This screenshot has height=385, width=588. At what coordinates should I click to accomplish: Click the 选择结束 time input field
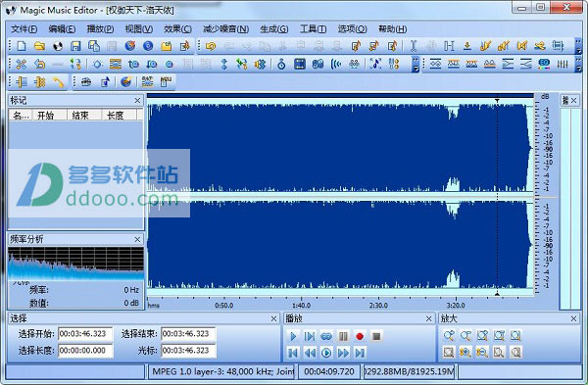[x=188, y=334]
